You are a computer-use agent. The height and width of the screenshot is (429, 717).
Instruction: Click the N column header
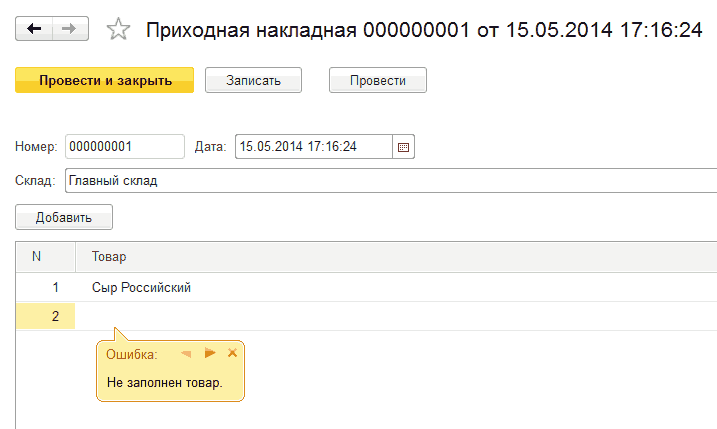point(37,257)
